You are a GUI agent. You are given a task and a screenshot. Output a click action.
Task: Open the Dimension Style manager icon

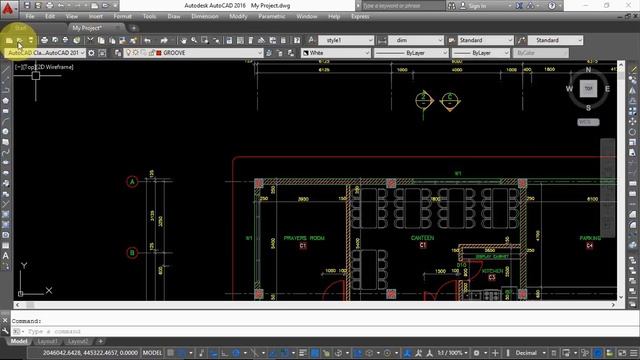coord(382,40)
